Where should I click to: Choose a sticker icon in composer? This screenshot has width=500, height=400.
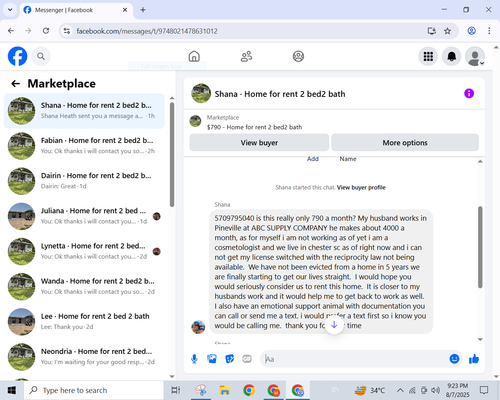(x=230, y=359)
